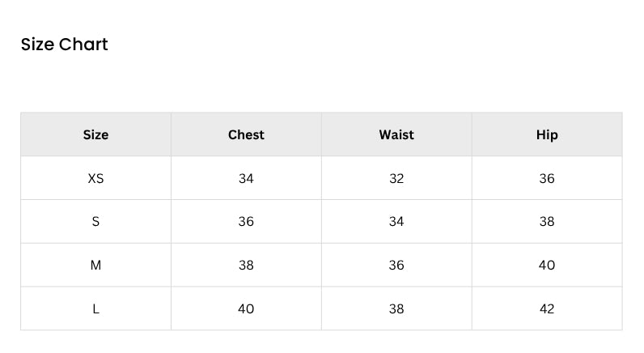Select M chest value 38
Screen dimensions: 644x353
coord(246,265)
